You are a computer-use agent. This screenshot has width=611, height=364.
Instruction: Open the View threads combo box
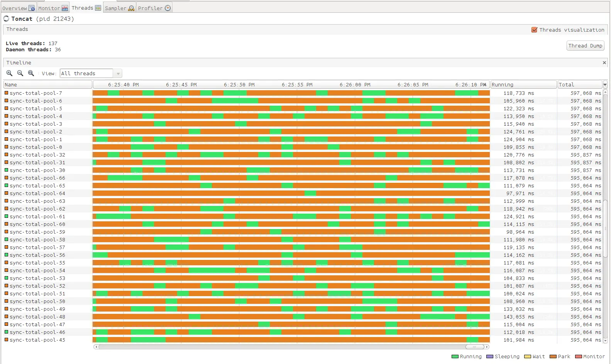tap(91, 73)
